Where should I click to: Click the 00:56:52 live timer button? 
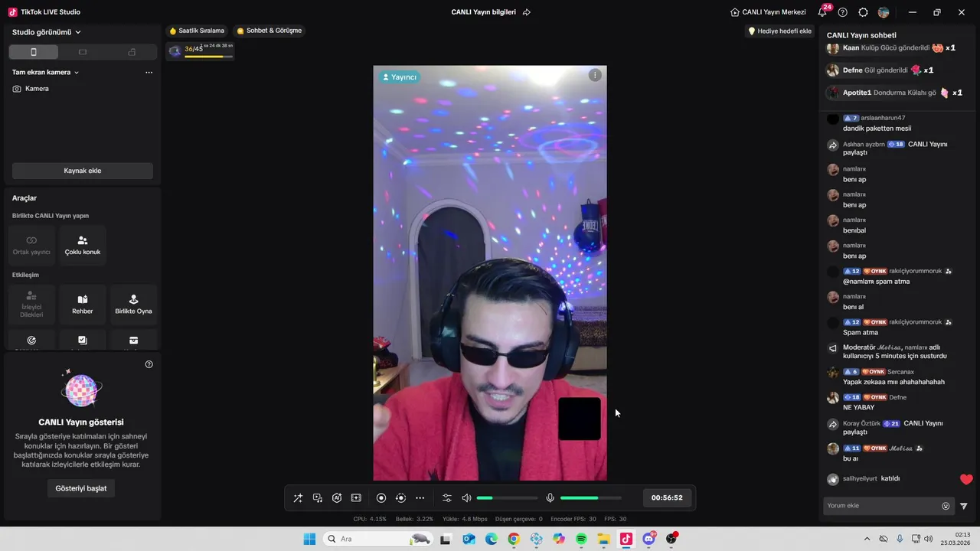(667, 497)
